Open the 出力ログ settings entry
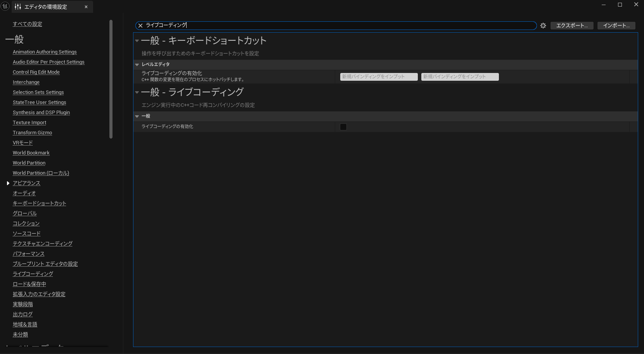Viewport: 644px width, 354px height. (x=22, y=314)
